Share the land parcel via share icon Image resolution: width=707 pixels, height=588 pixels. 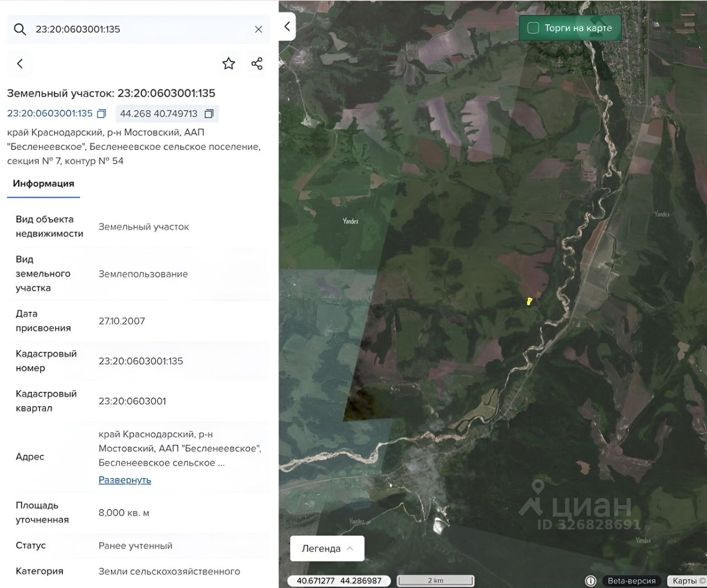point(257,64)
